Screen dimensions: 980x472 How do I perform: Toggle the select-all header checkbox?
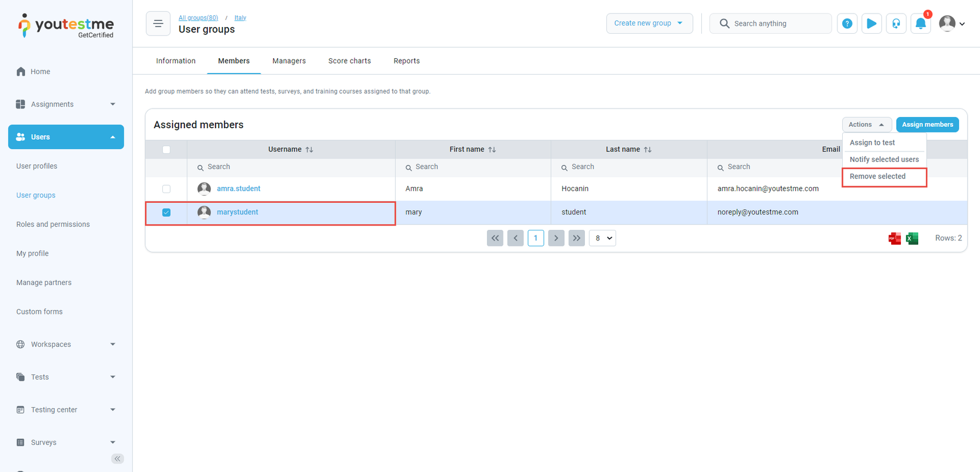point(166,150)
